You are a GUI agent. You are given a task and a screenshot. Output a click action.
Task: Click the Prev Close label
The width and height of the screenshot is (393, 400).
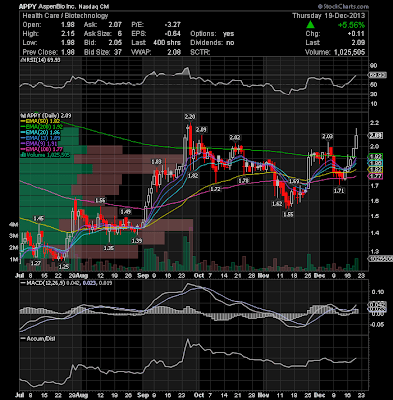coord(40,52)
